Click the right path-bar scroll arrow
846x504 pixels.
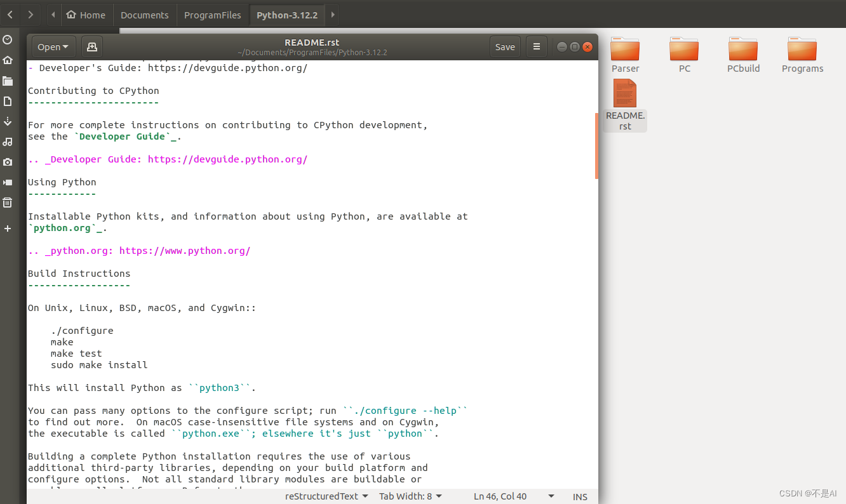click(x=333, y=15)
